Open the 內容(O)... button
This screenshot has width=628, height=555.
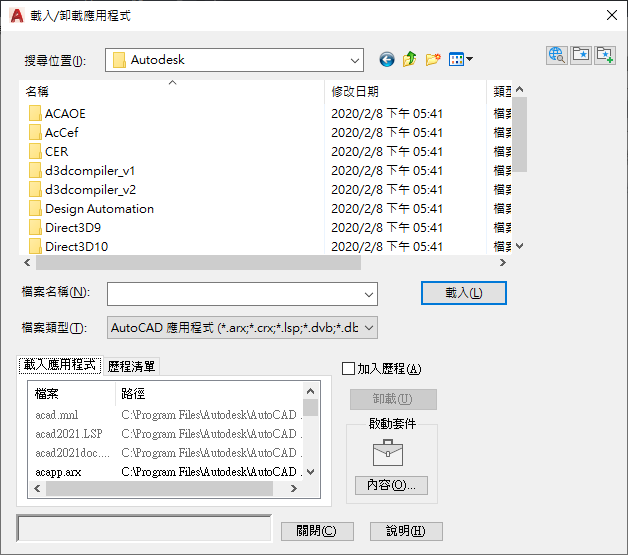391,485
